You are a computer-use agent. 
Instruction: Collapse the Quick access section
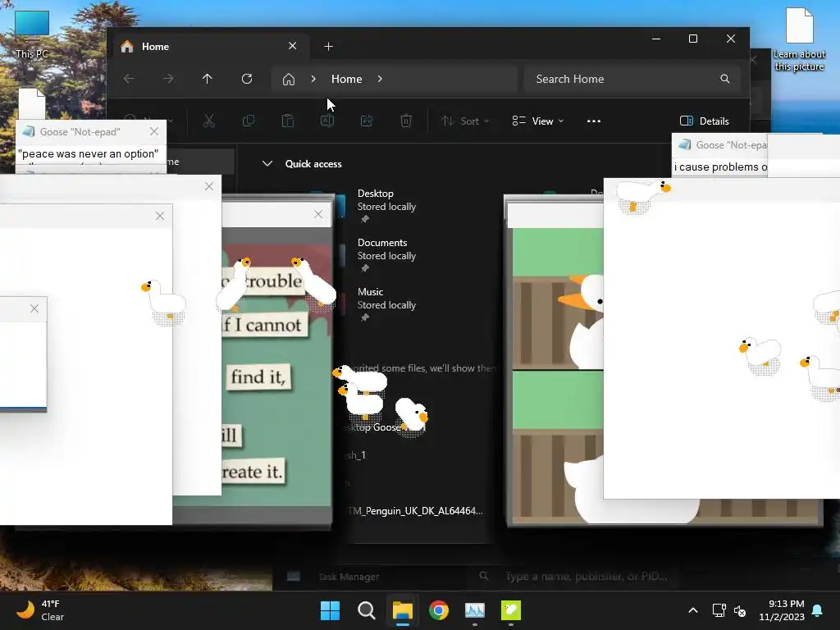click(267, 163)
